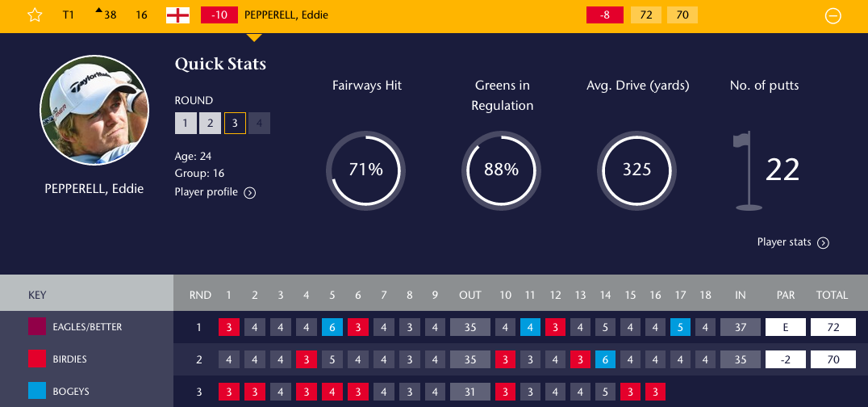Click the Bogeys blue swatch in key
This screenshot has height=407, width=868.
(38, 392)
